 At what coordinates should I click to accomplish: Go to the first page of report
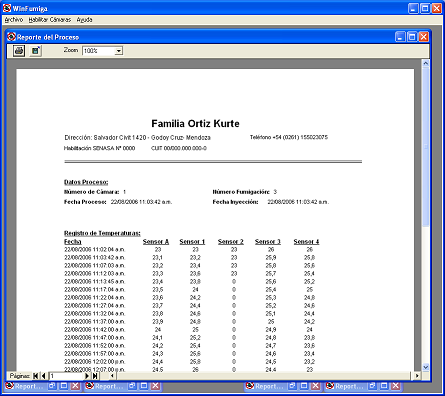click(36, 376)
